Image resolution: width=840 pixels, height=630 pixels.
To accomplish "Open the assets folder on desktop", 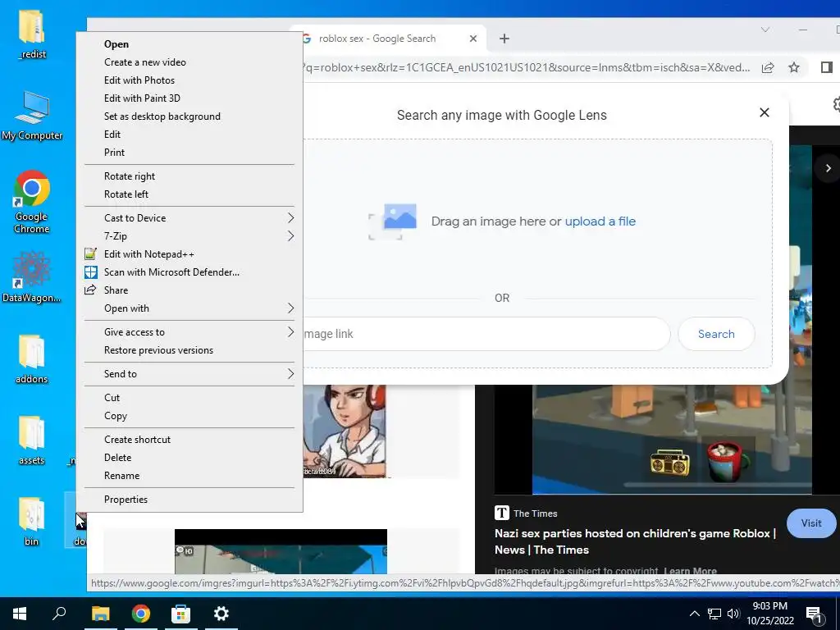I will 32,441.
